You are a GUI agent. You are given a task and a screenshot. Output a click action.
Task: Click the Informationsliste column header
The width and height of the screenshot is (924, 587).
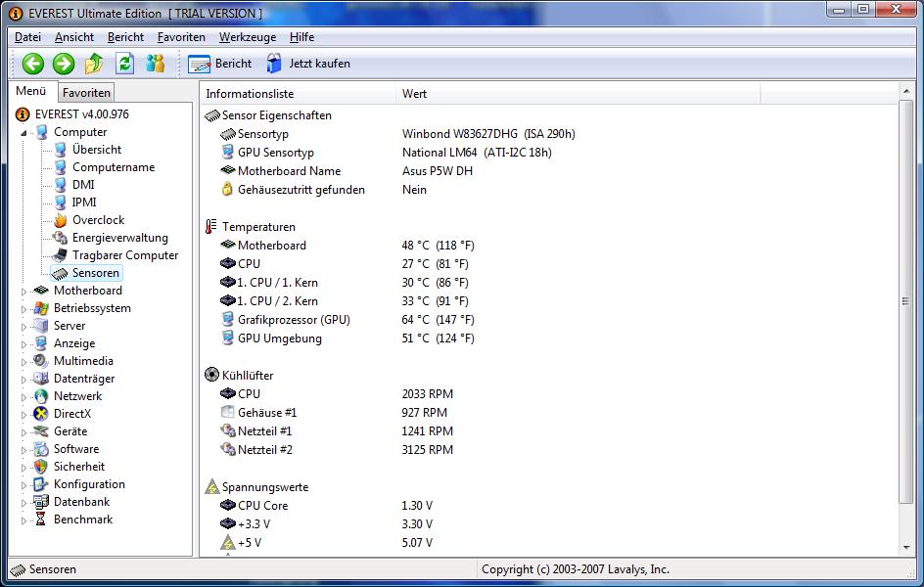click(x=299, y=94)
